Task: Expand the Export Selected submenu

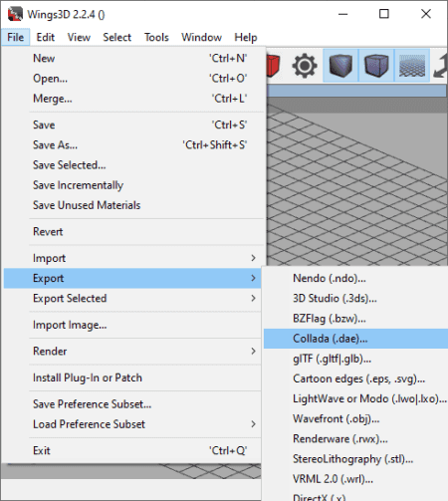Action: click(132, 298)
